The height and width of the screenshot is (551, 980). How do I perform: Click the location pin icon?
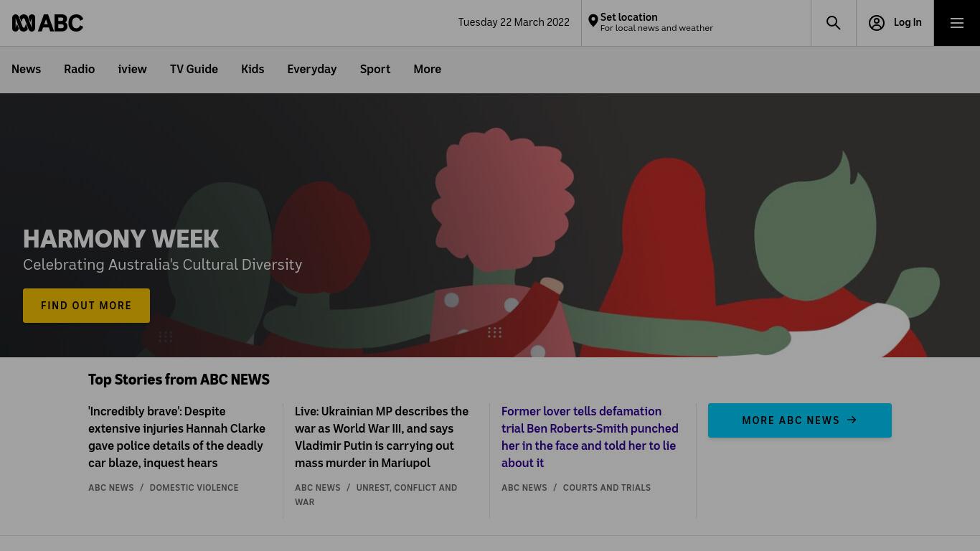pos(593,22)
